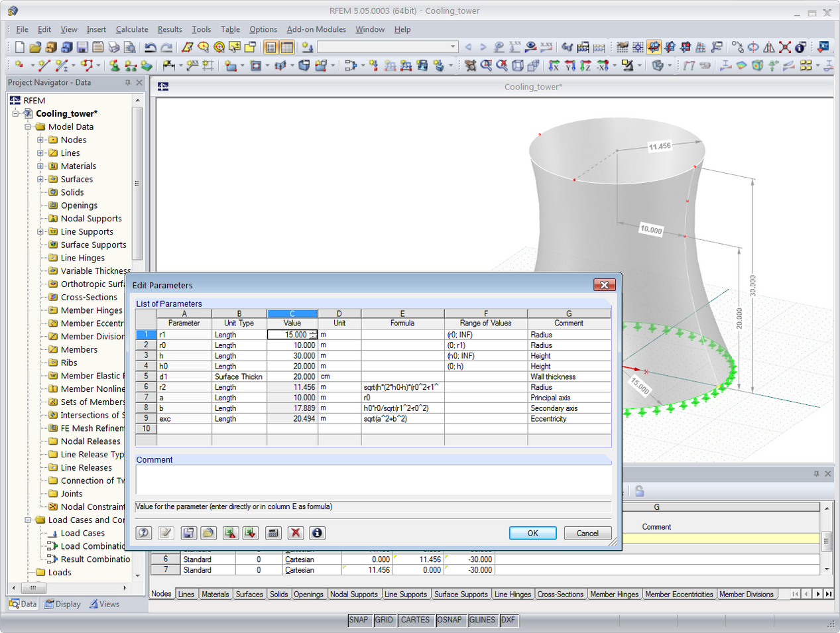The image size is (840, 633).
Task: Expand the Nodes entry in Project Navigator
Action: point(39,140)
